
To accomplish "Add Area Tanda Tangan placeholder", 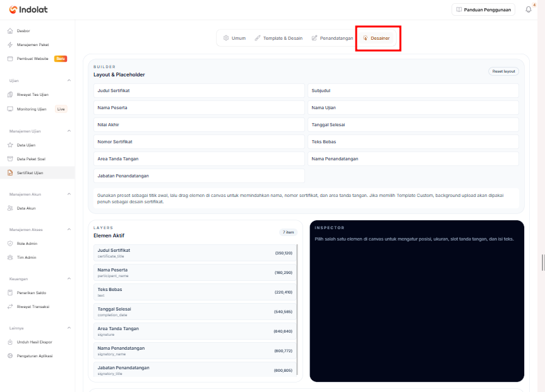I will point(199,159).
